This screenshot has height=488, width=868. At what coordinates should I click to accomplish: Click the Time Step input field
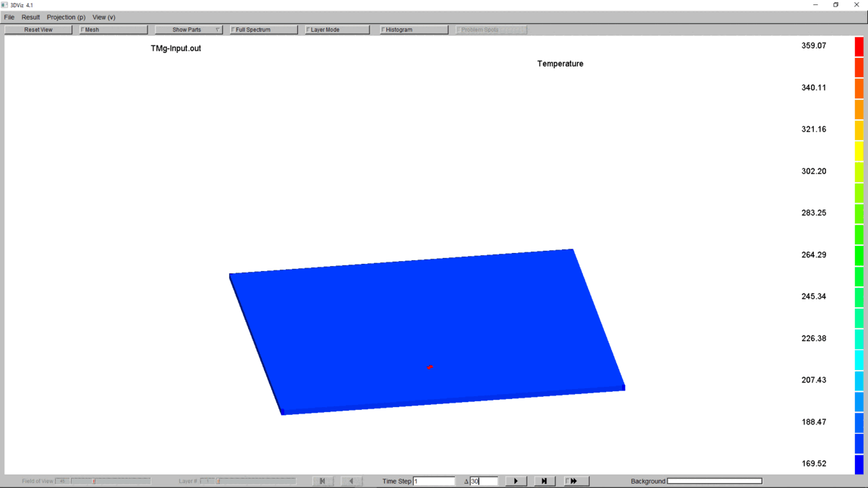pyautogui.click(x=434, y=481)
